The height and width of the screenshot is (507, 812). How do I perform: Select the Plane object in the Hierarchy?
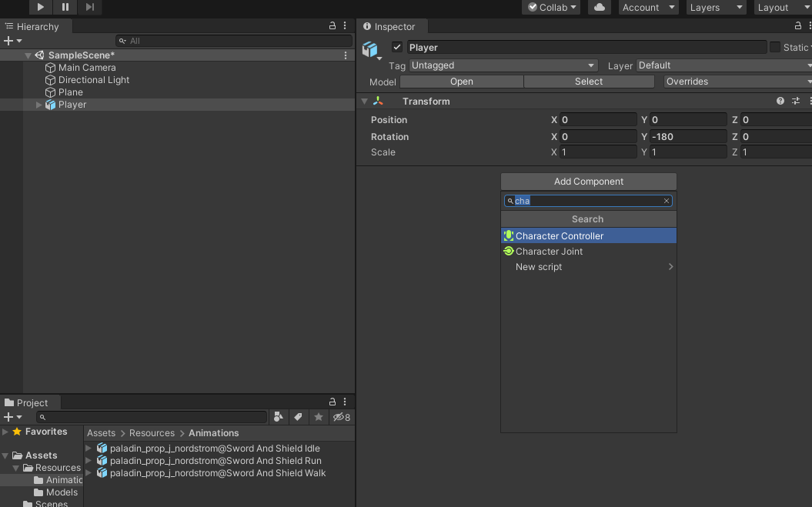tap(71, 92)
